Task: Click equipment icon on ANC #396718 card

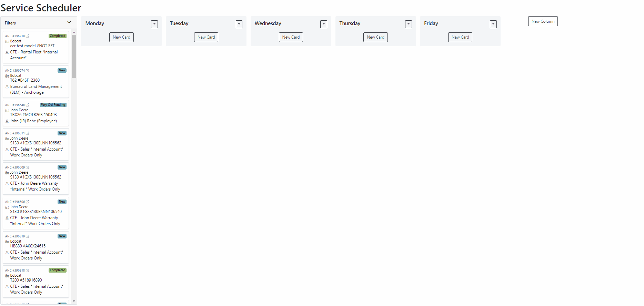Action: coord(7,41)
